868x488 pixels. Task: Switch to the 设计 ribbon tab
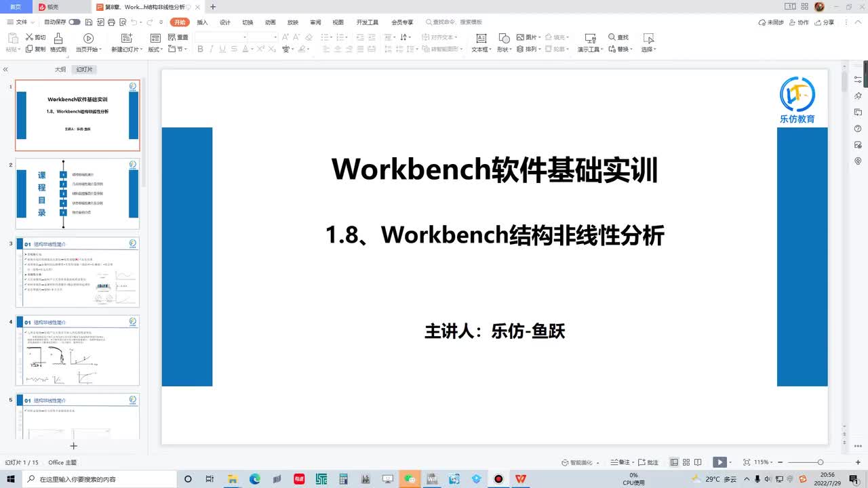point(225,22)
